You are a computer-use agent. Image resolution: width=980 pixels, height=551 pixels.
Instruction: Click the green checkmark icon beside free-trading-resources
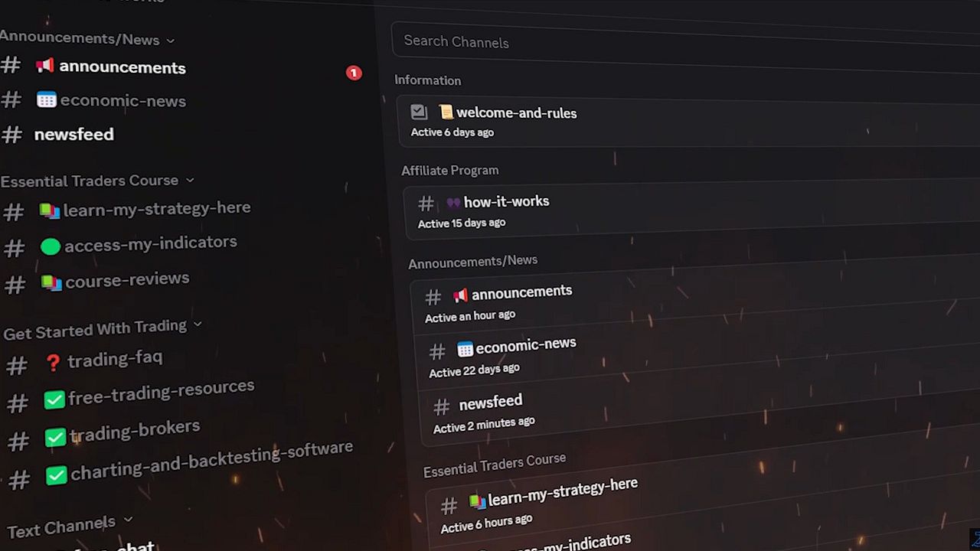click(54, 399)
